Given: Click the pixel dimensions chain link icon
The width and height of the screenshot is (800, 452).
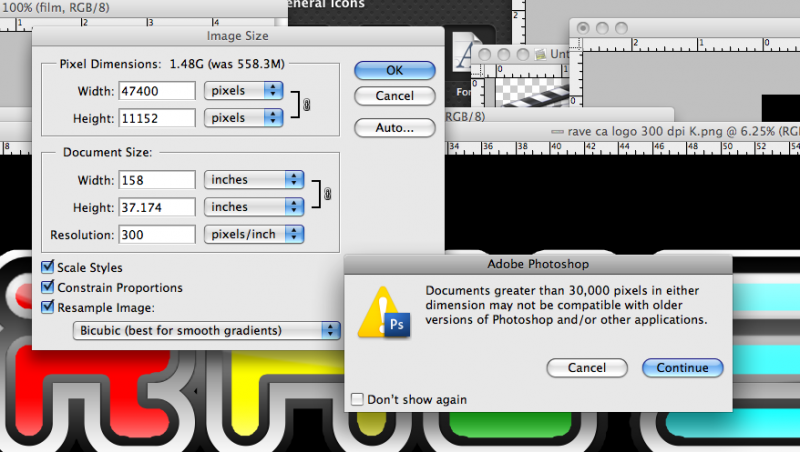Looking at the screenshot, I should pyautogui.click(x=307, y=105).
